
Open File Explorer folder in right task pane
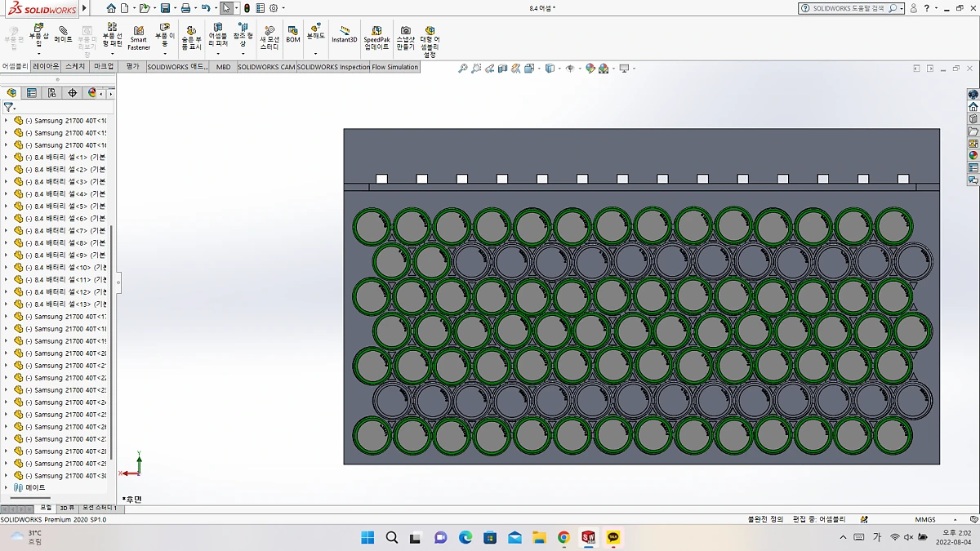tap(973, 131)
